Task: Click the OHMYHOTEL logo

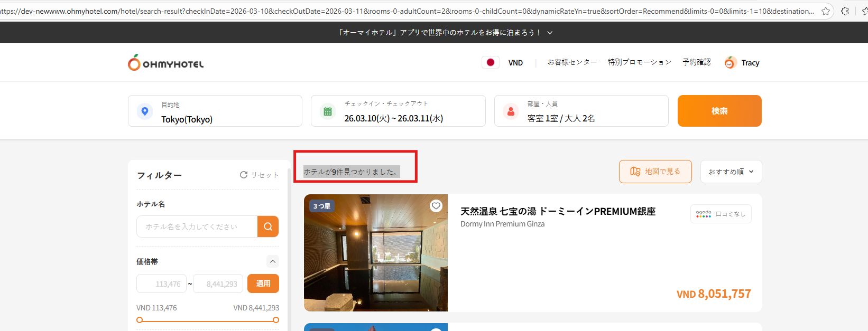Action: [165, 63]
